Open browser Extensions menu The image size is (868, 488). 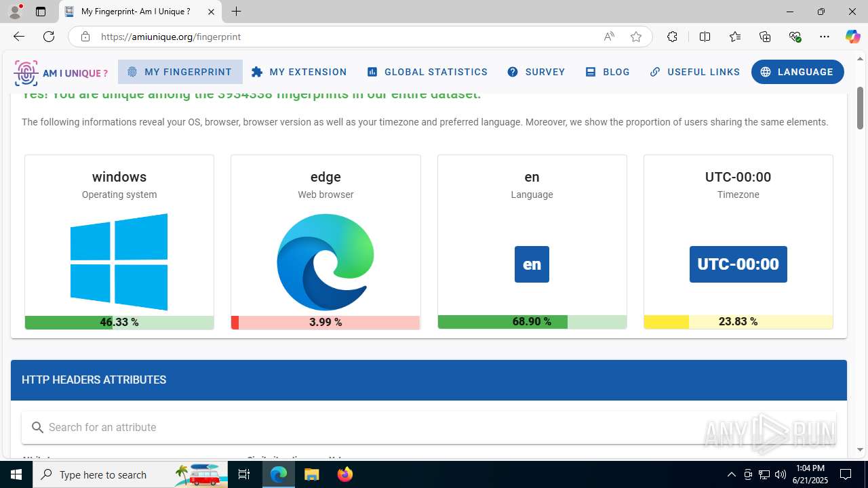(x=672, y=37)
